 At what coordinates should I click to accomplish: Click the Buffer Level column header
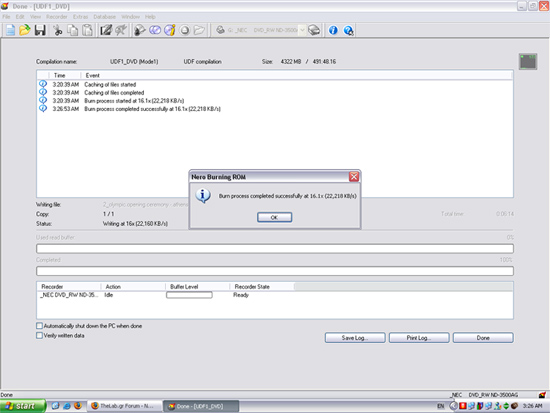[197, 287]
